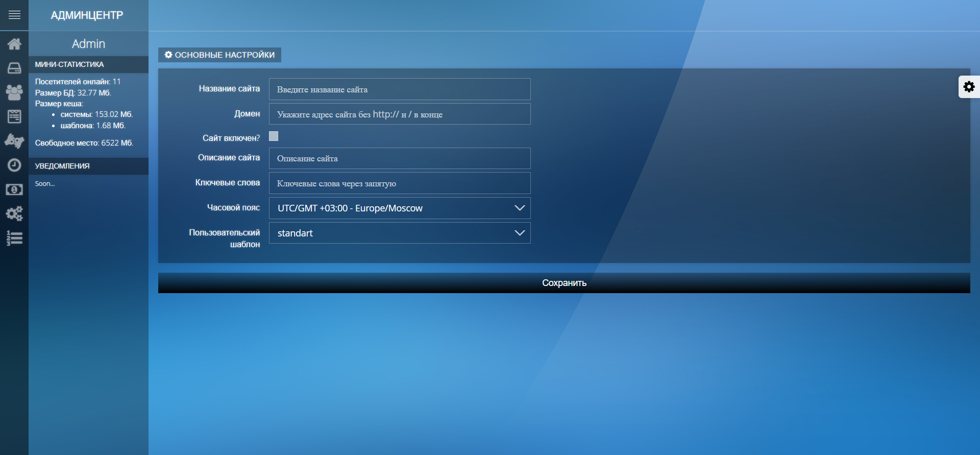Focus the 'Домен' address field

[400, 114]
